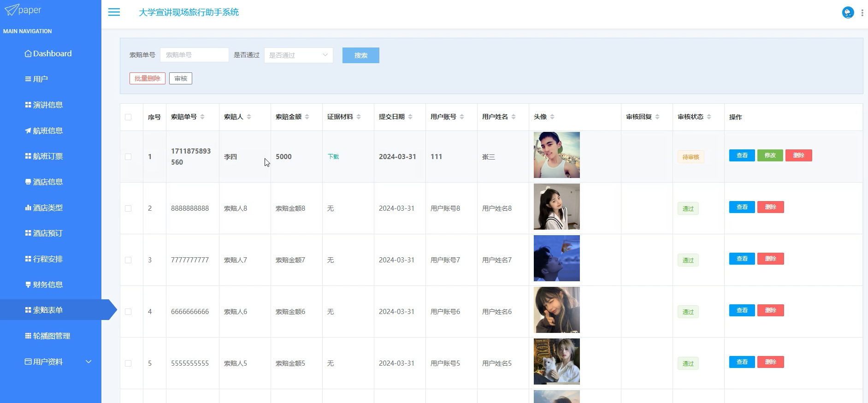This screenshot has height=403, width=868.
Task: Click 查看 for claim 5555555555
Action: click(742, 362)
